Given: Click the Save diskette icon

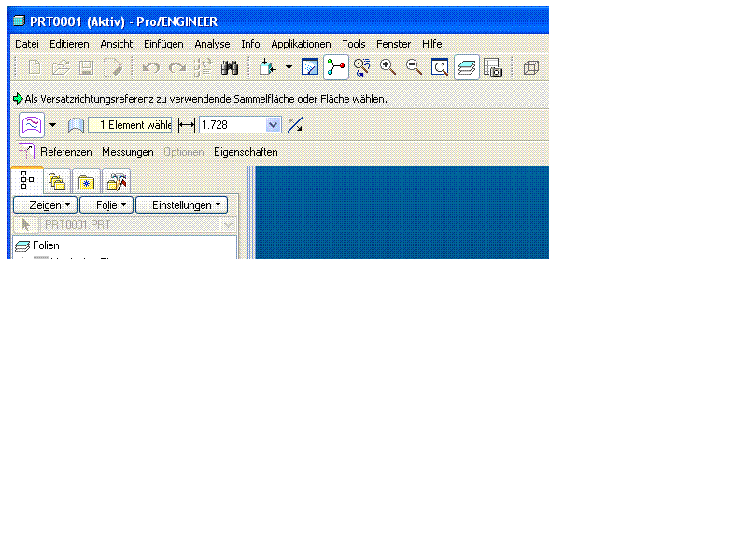Looking at the screenshot, I should (86, 67).
